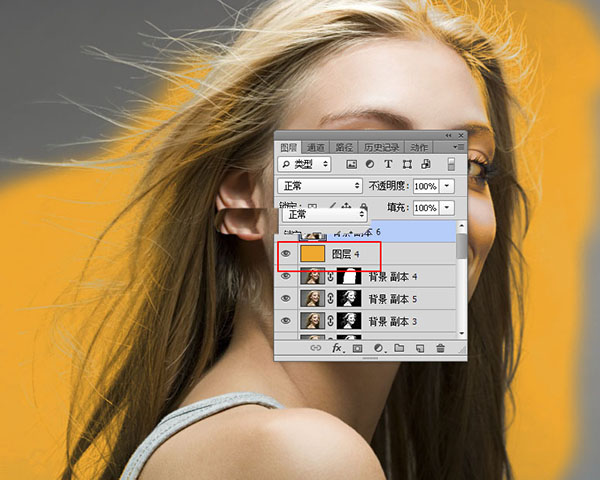The width and height of the screenshot is (600, 480).
Task: Open the 不透明度 opacity dropdown arrow
Action: pos(447,187)
